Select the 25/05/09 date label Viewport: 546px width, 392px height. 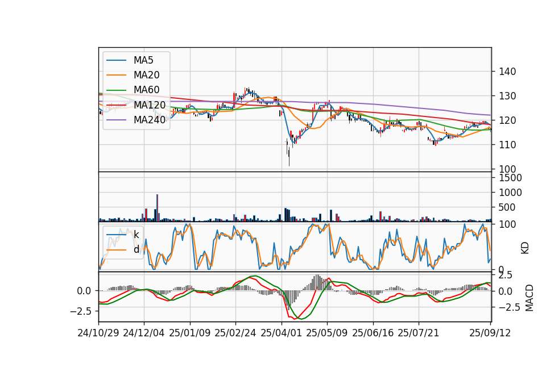click(x=326, y=333)
